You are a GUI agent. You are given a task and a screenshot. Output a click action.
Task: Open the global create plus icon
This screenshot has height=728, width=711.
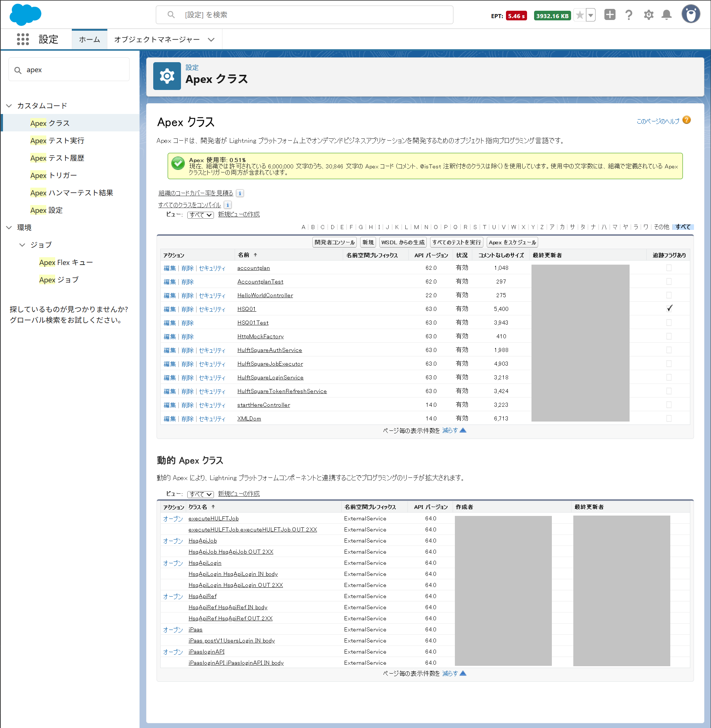[610, 15]
